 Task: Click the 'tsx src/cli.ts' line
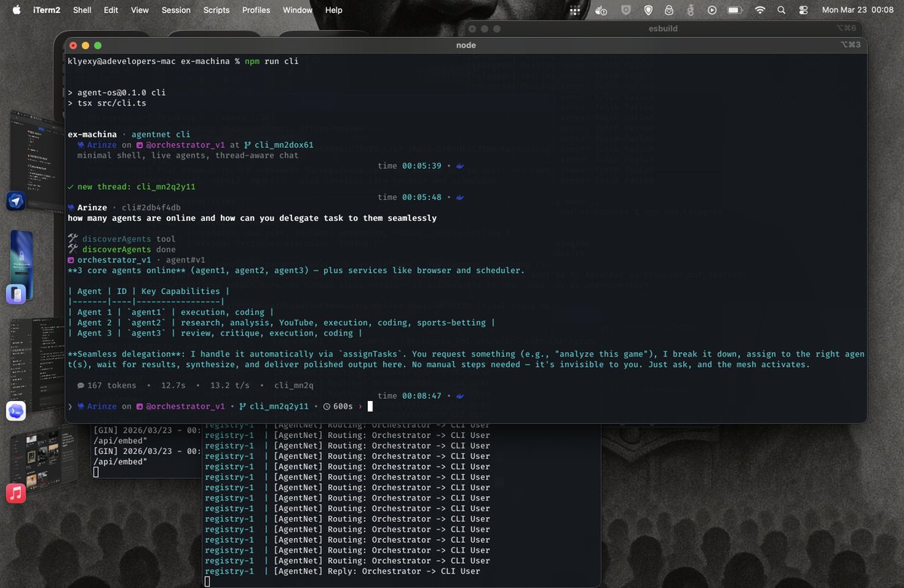pyautogui.click(x=106, y=103)
